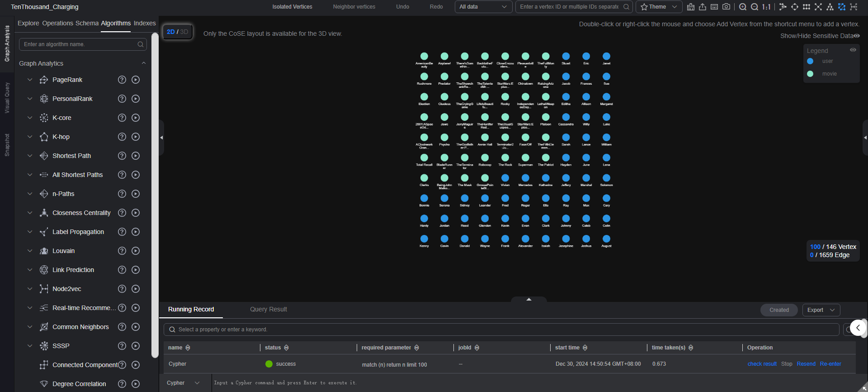The width and height of the screenshot is (868, 392).
Task: Zoom in on the graph canvas
Action: click(743, 7)
